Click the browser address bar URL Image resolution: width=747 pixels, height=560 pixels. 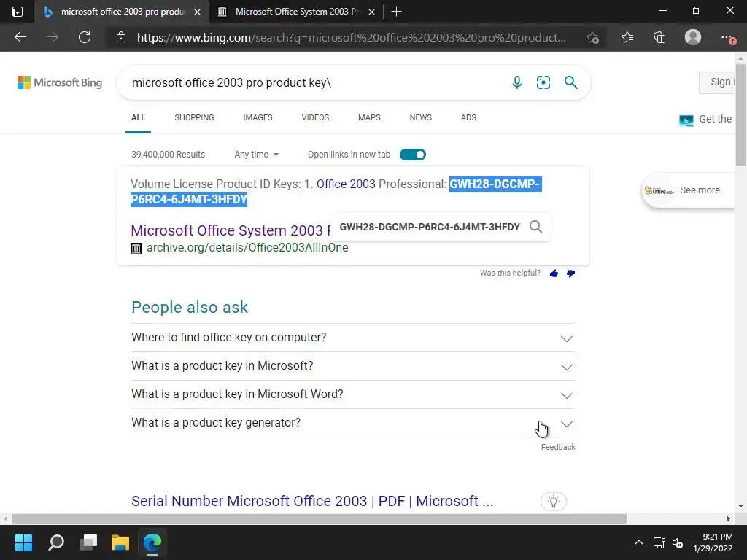click(x=351, y=38)
